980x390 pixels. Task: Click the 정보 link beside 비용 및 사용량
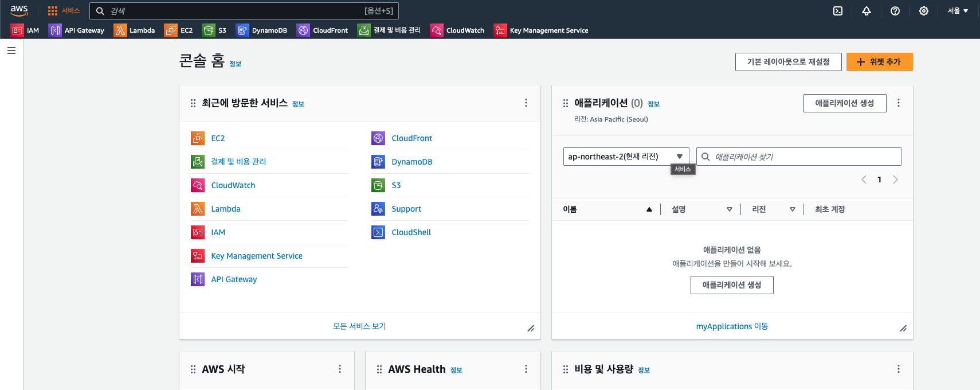[644, 370]
